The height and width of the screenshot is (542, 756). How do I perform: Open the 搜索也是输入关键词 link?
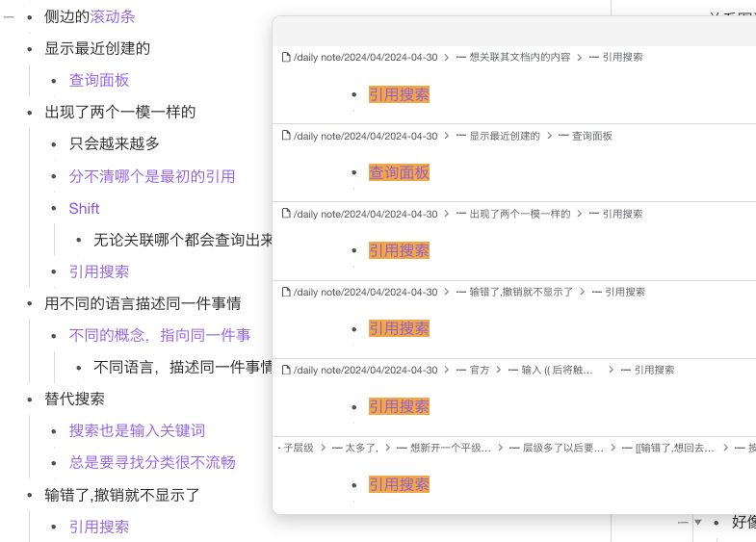pyautogui.click(x=137, y=430)
